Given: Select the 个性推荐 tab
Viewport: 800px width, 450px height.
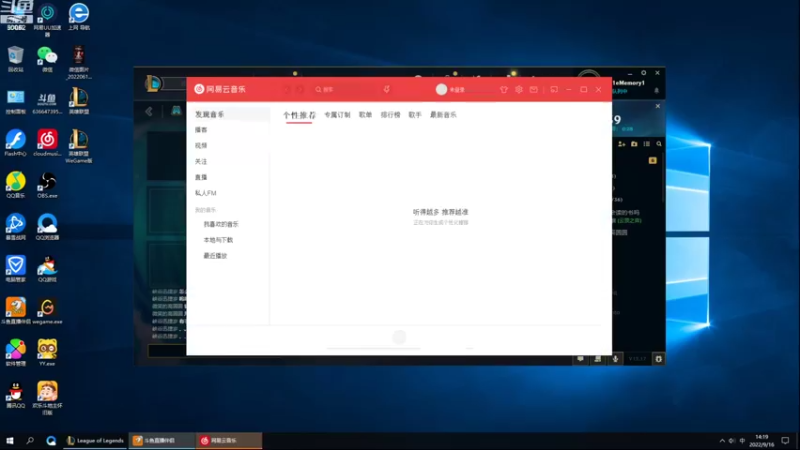Looking at the screenshot, I should [x=299, y=115].
